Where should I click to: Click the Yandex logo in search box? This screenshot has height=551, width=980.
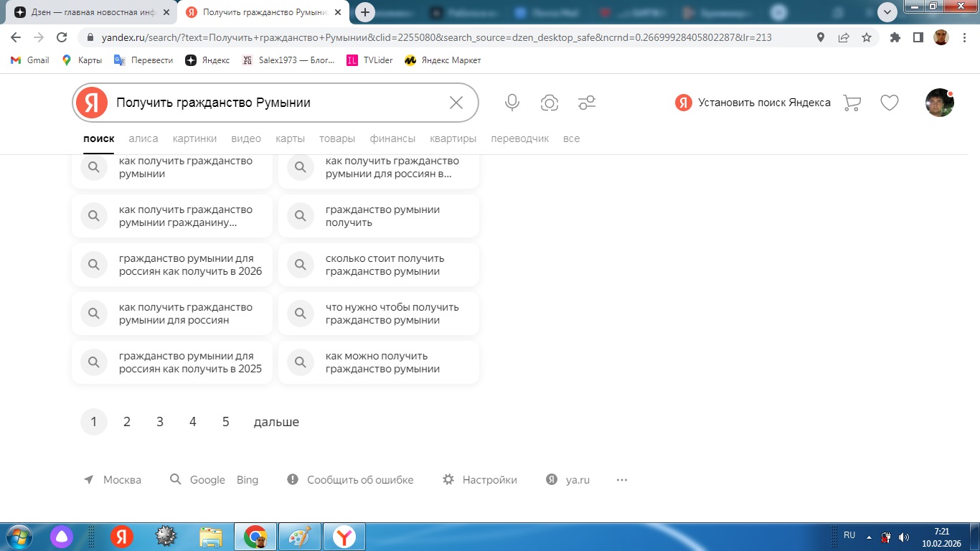pyautogui.click(x=92, y=103)
